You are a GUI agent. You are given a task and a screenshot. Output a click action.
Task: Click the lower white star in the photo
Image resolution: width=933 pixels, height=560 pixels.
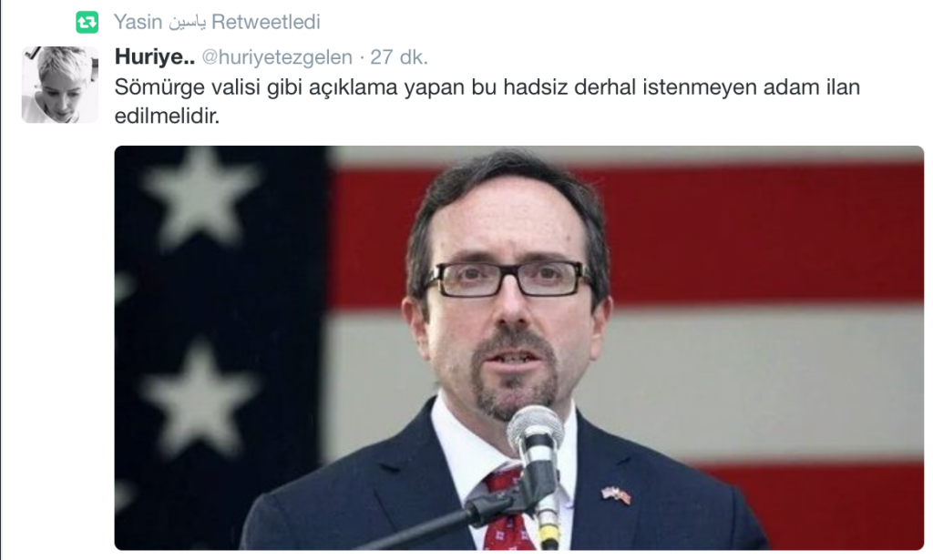200,397
